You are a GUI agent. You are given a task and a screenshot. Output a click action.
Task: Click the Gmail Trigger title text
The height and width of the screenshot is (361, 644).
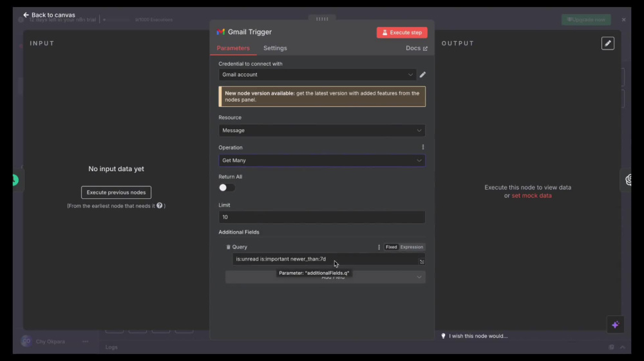tap(250, 32)
